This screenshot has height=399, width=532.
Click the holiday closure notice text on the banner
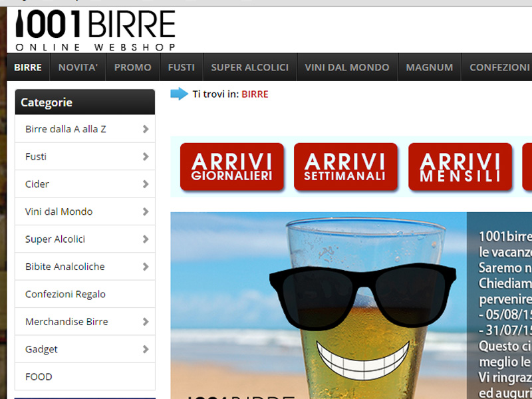coord(505,315)
